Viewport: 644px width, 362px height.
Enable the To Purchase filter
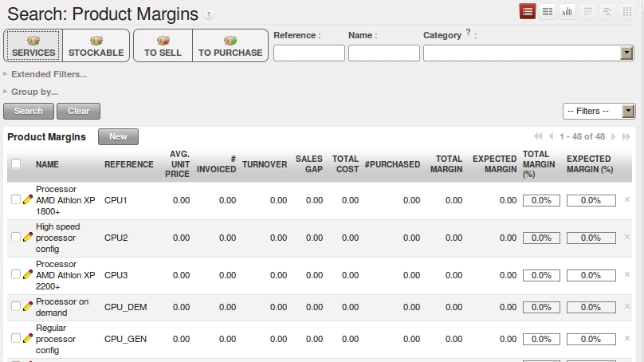[x=230, y=45]
